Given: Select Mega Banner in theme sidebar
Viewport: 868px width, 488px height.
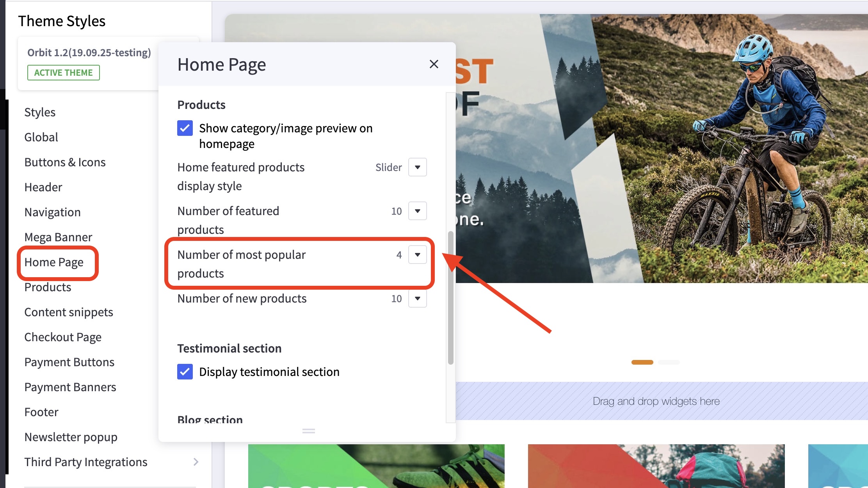Looking at the screenshot, I should (58, 237).
